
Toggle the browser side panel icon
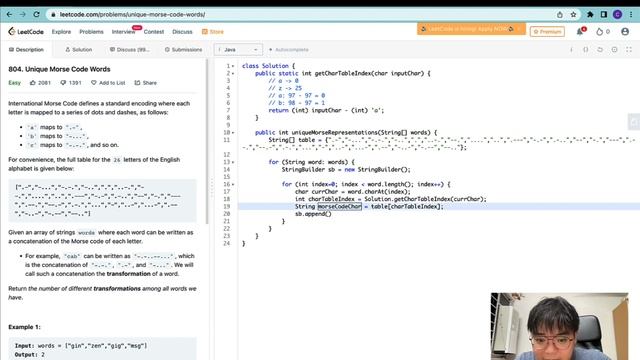[604, 14]
